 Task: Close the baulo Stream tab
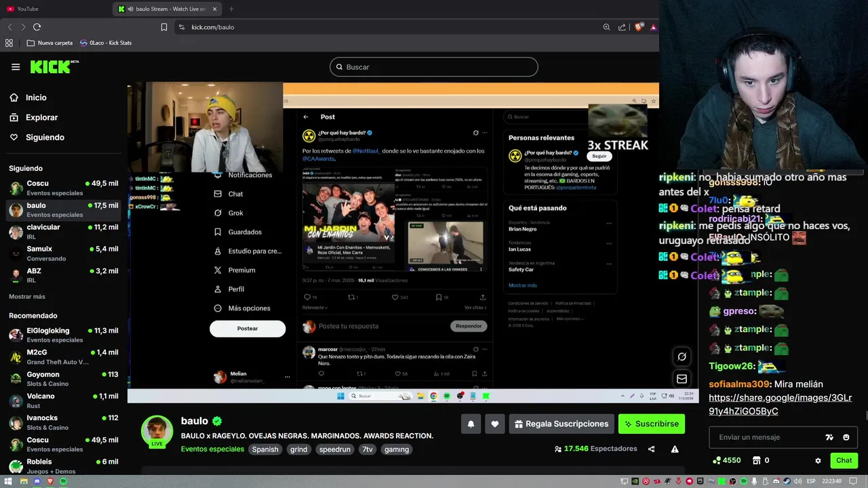[215, 9]
